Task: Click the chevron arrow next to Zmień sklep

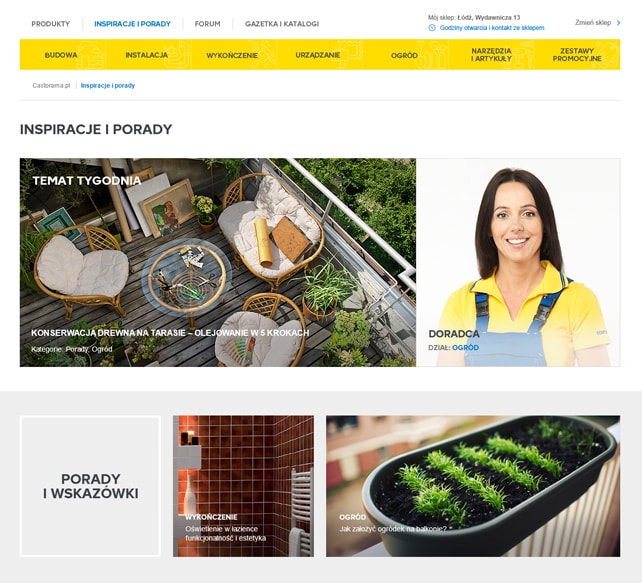Action: pyautogui.click(x=618, y=23)
